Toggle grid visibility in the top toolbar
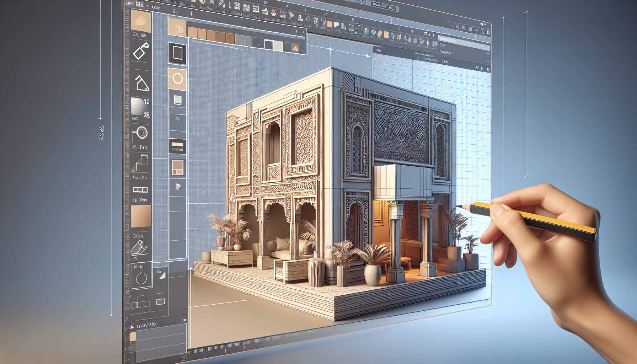 315,20
